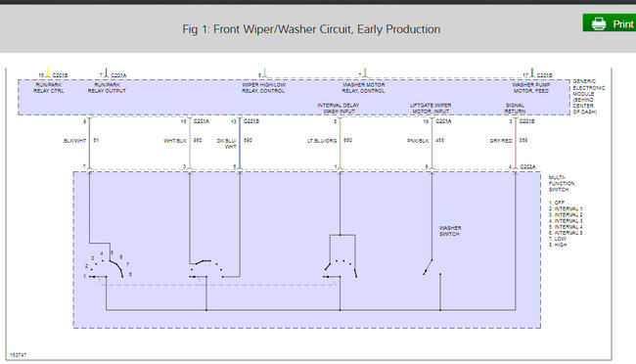Click the RUN/PARK RELAY CTRL label
Image resolution: width=636 pixels, height=364 pixels.
tap(49, 88)
